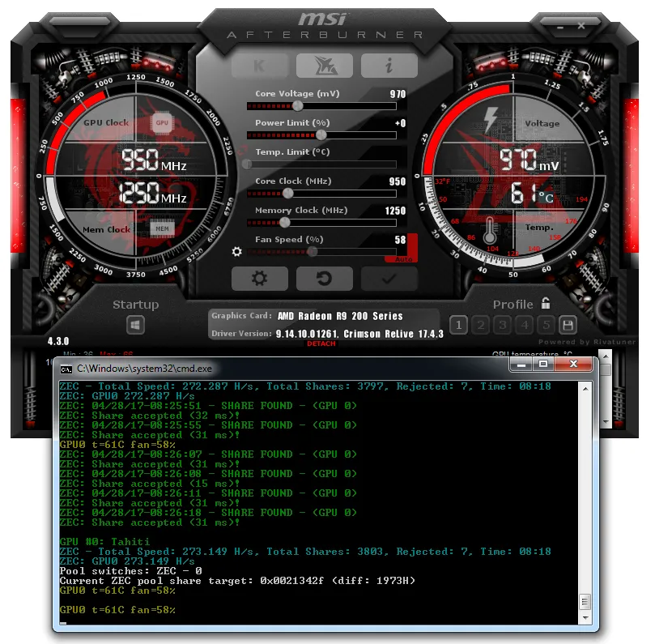
Task: Open the MSI gaming app button
Action: click(x=325, y=66)
